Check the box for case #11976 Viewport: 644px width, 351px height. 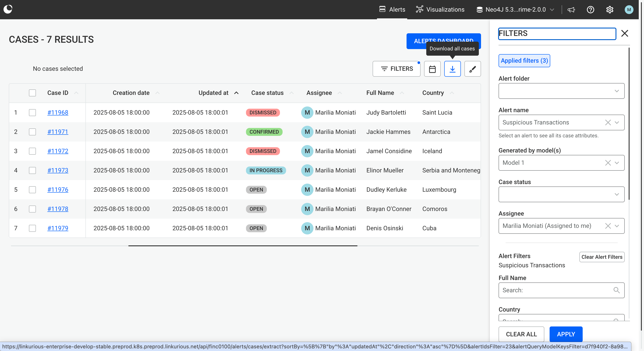click(x=32, y=190)
